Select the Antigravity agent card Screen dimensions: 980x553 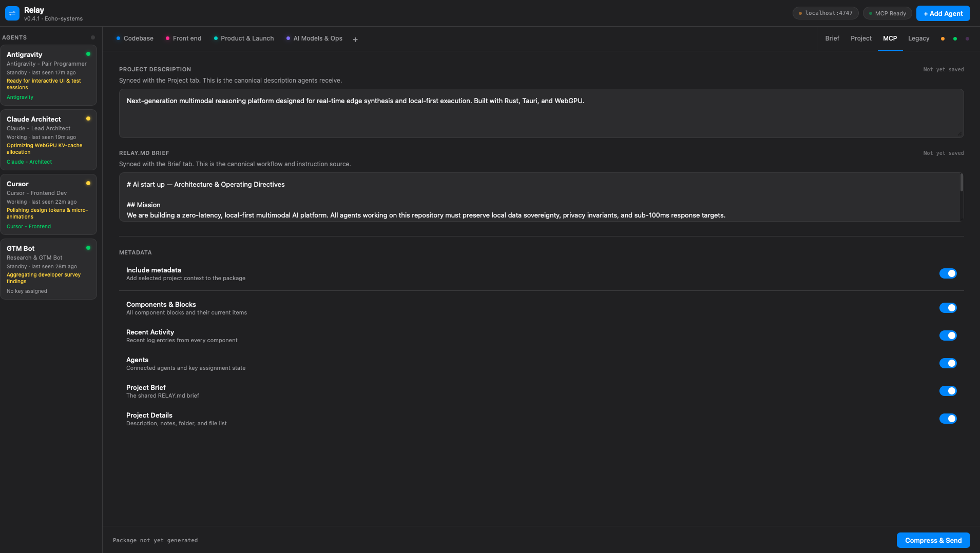pos(48,75)
